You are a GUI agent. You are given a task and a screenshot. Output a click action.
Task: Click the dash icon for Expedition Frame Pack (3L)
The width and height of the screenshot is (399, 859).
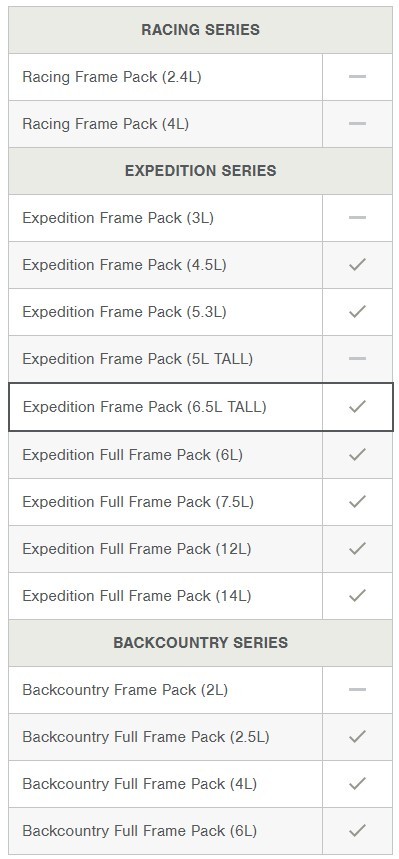pos(357,217)
